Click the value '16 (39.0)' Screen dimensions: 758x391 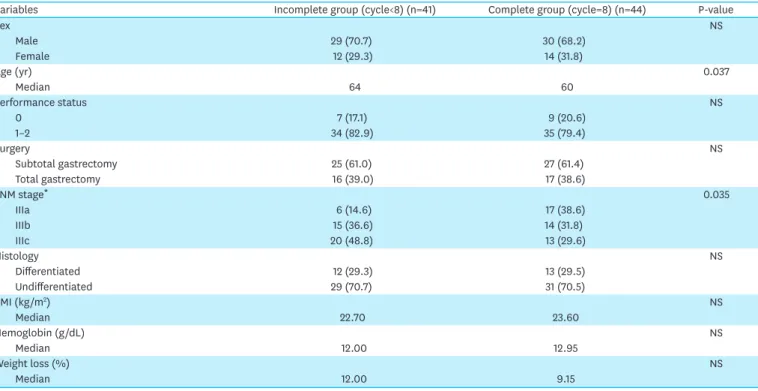click(x=352, y=180)
